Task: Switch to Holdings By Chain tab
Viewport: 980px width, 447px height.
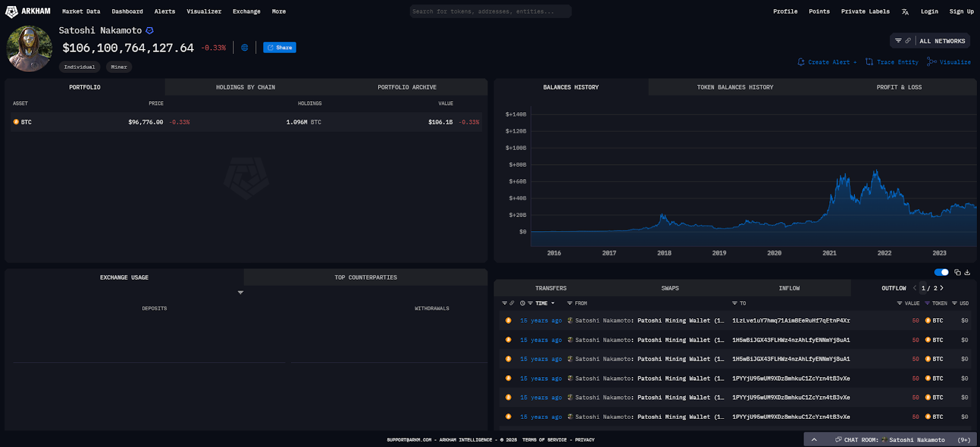Action: [246, 87]
